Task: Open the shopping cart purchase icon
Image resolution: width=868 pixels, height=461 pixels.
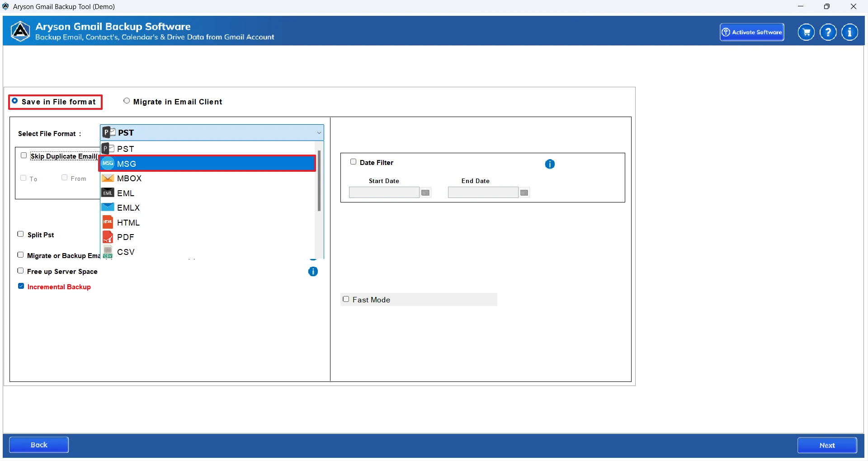Action: 806,32
